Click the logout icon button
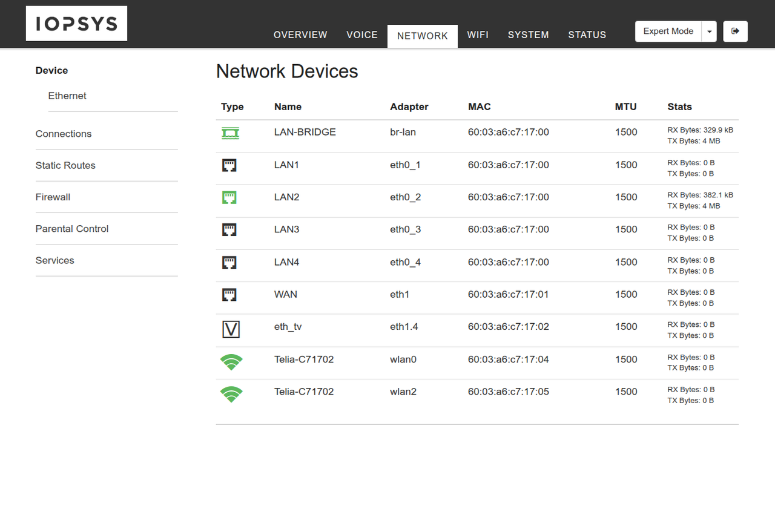The image size is (775, 532). tap(736, 31)
